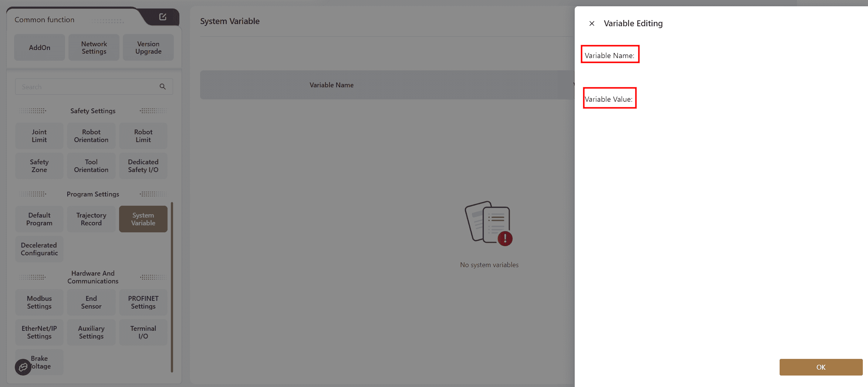Image resolution: width=868 pixels, height=387 pixels.
Task: Click the edit icon beside Common function
Action: [163, 17]
